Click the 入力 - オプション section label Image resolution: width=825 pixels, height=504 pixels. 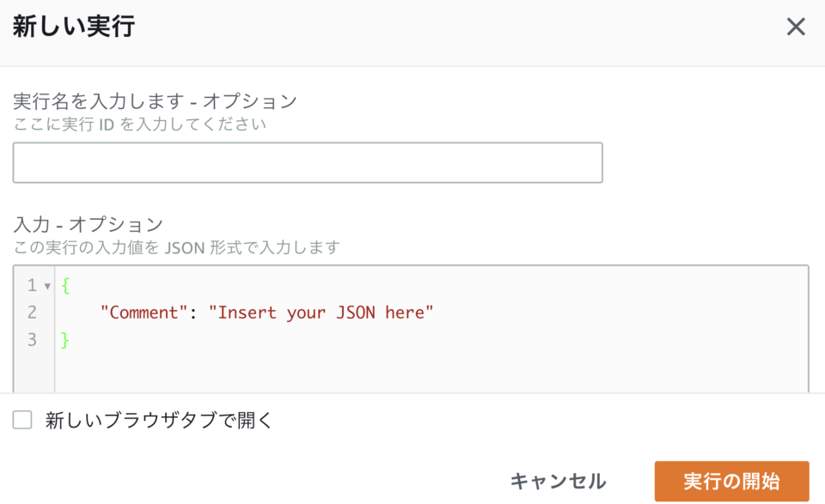click(x=73, y=224)
